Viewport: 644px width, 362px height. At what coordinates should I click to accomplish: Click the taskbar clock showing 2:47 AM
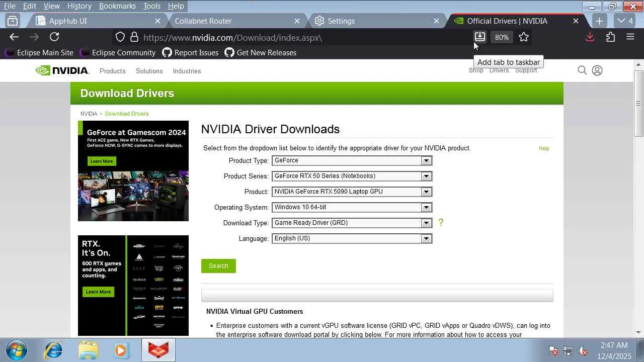615,350
